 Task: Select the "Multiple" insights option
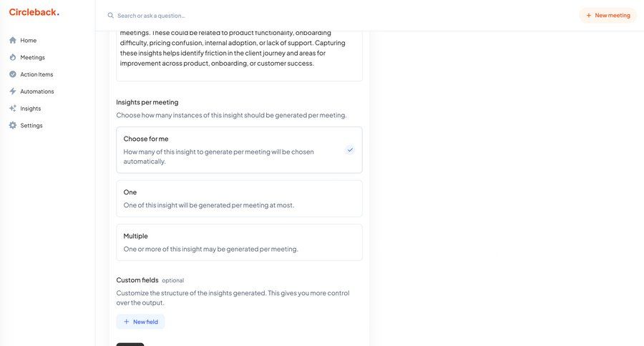click(239, 242)
